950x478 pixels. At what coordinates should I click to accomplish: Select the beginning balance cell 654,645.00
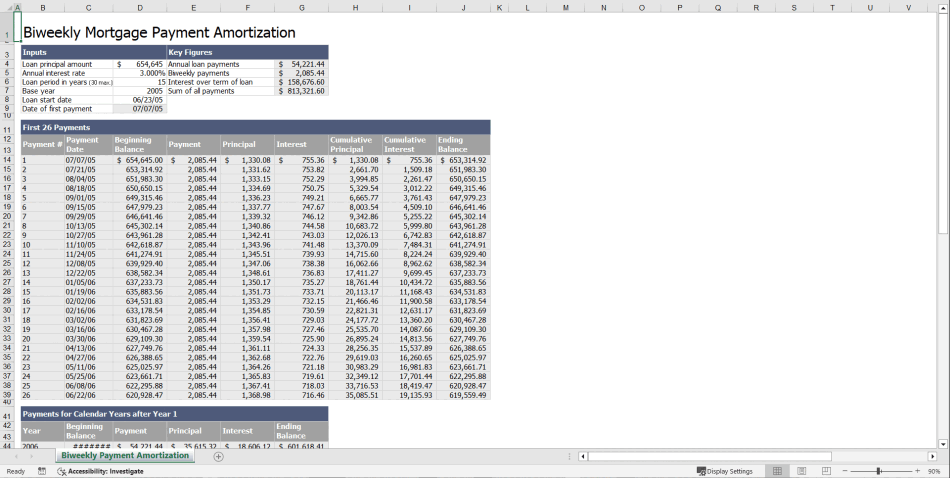coord(140,160)
